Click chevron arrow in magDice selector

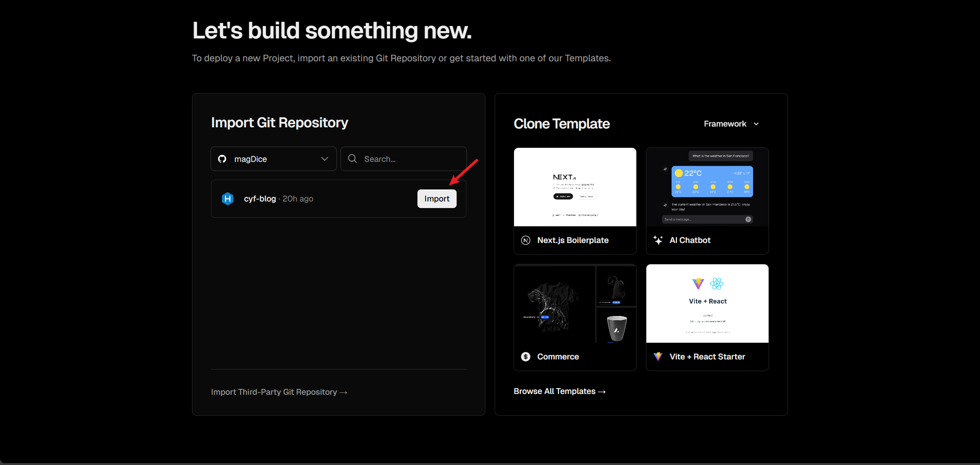(325, 159)
